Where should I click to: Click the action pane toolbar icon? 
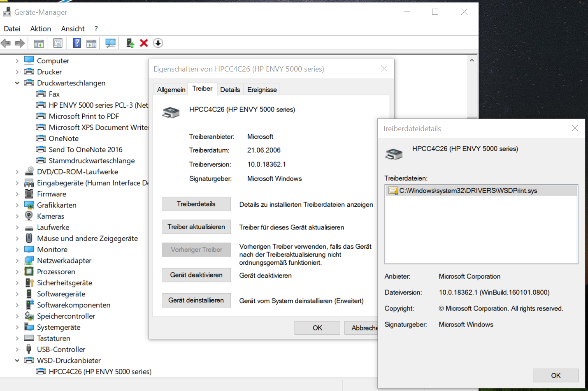coord(91,43)
